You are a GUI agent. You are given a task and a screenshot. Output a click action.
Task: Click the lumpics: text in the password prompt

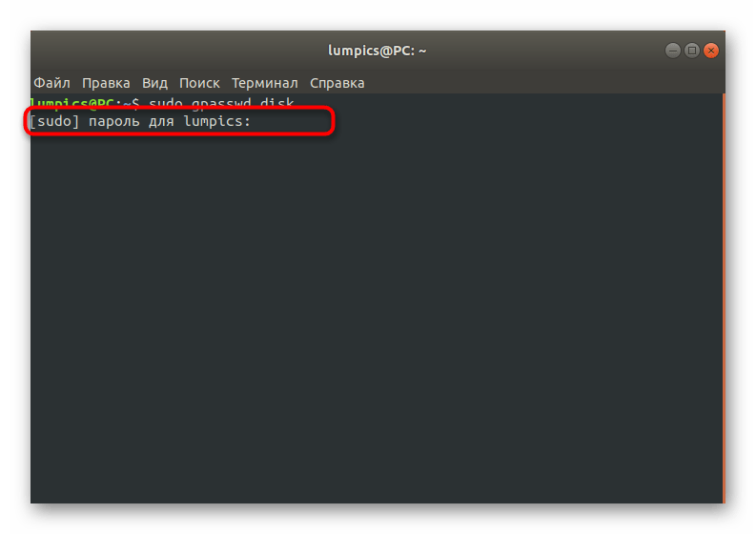[217, 121]
